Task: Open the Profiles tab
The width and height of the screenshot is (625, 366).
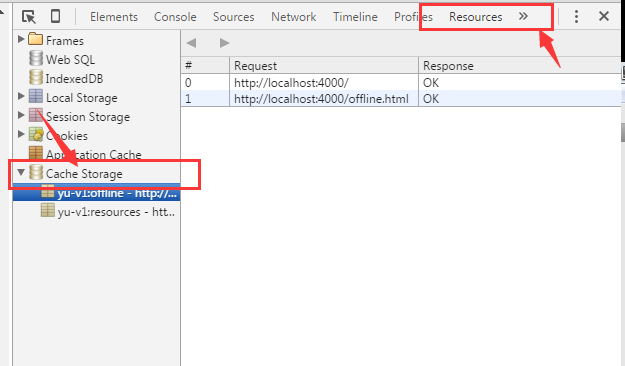Action: [x=413, y=17]
